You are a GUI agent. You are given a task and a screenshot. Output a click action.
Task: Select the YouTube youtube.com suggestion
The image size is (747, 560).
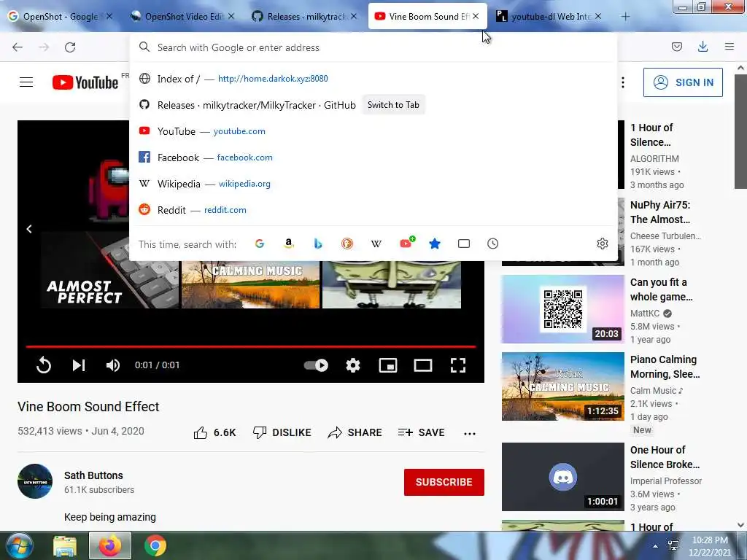[x=373, y=131]
